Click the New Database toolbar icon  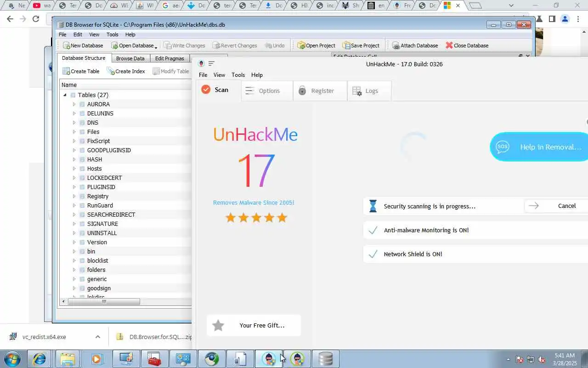[x=83, y=46]
